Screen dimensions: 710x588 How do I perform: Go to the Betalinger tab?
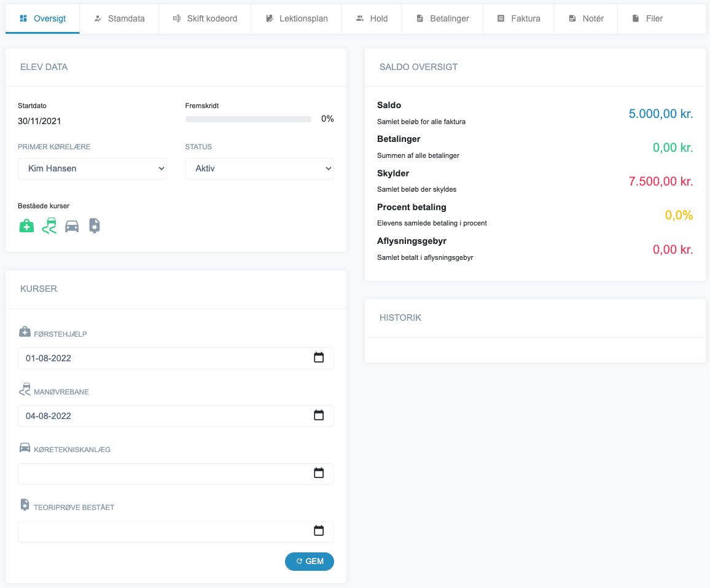coord(442,18)
